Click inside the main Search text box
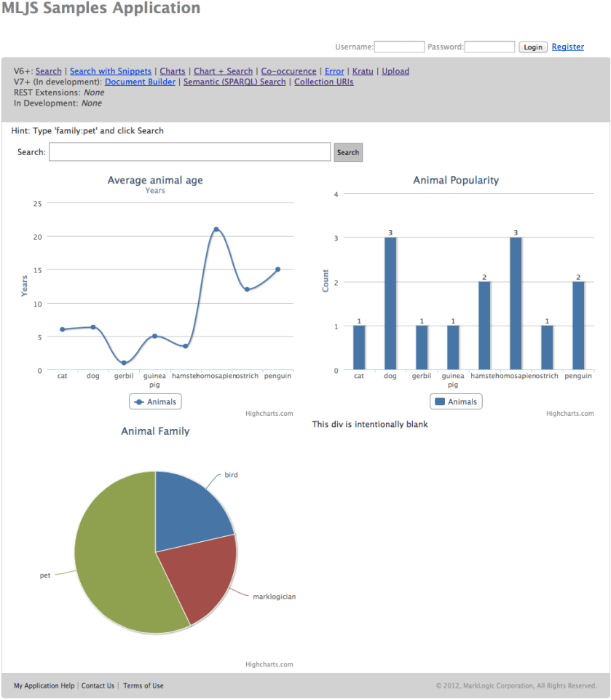This screenshot has width=611, height=700. click(x=189, y=152)
